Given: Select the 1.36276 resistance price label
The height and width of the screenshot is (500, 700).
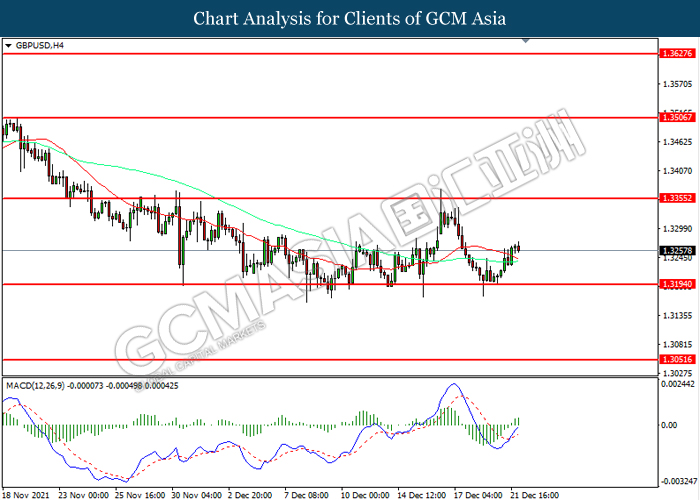Looking at the screenshot, I should point(677,54).
